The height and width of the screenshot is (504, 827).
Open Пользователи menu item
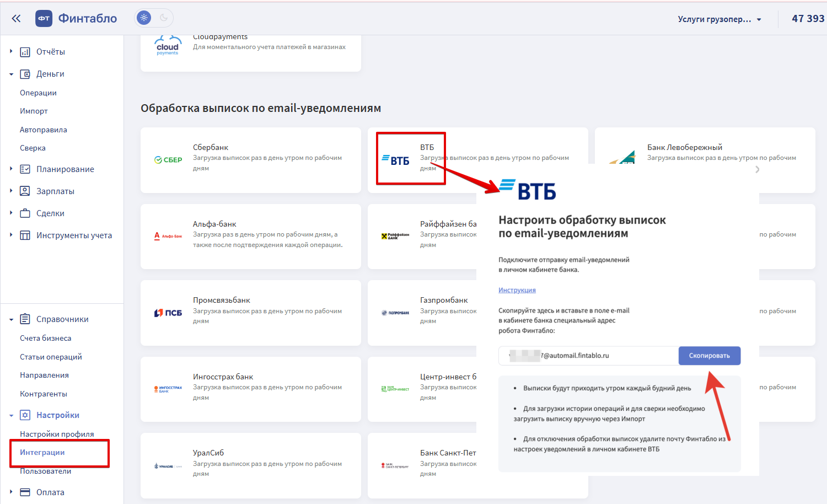46,471
